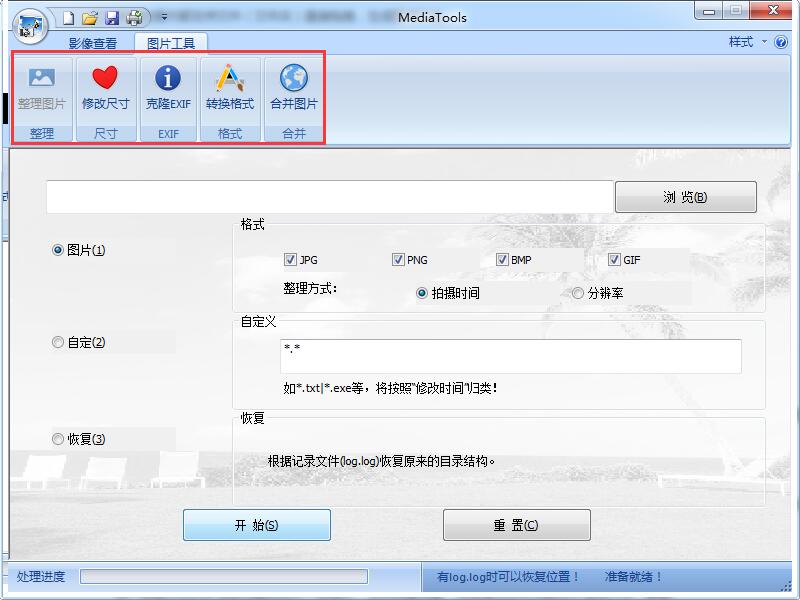Click the custom filter *.* text box
800x600 pixels.
point(511,356)
